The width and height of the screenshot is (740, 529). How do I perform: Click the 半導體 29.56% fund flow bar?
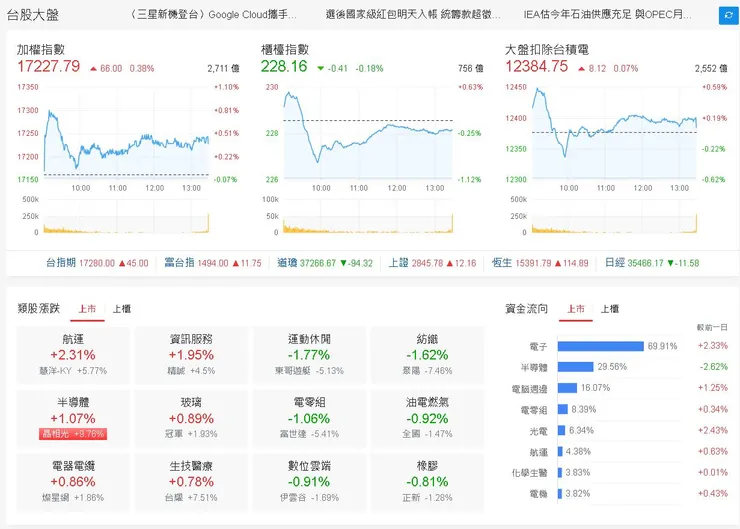click(x=575, y=367)
